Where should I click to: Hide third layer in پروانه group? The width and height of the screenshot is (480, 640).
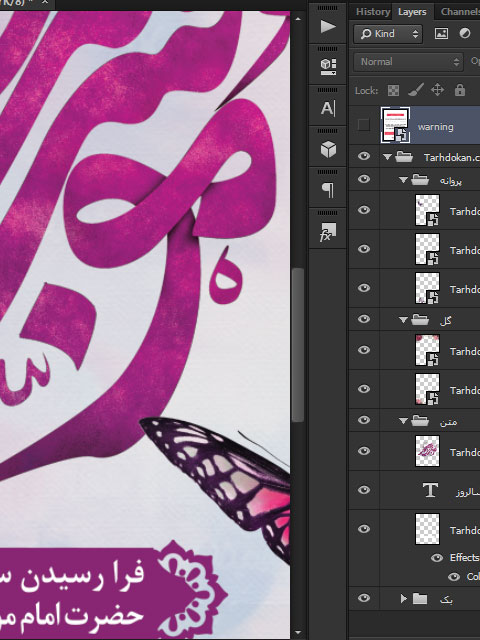pyautogui.click(x=364, y=288)
